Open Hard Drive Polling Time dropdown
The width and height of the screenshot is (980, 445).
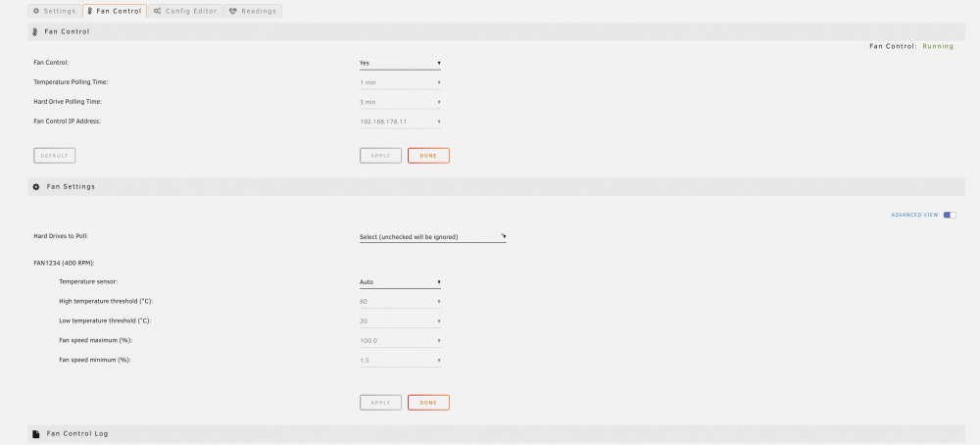tap(400, 102)
